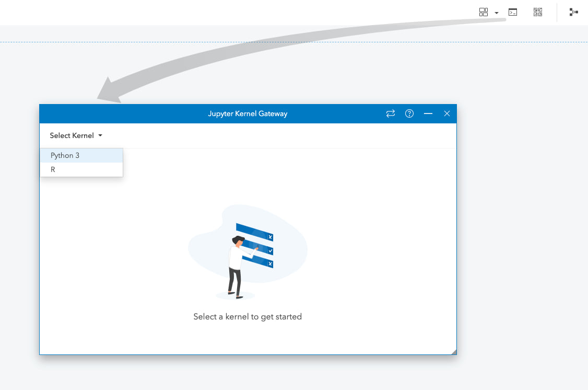The height and width of the screenshot is (390, 588).
Task: Click the card layout icon at top
Action: pos(484,12)
